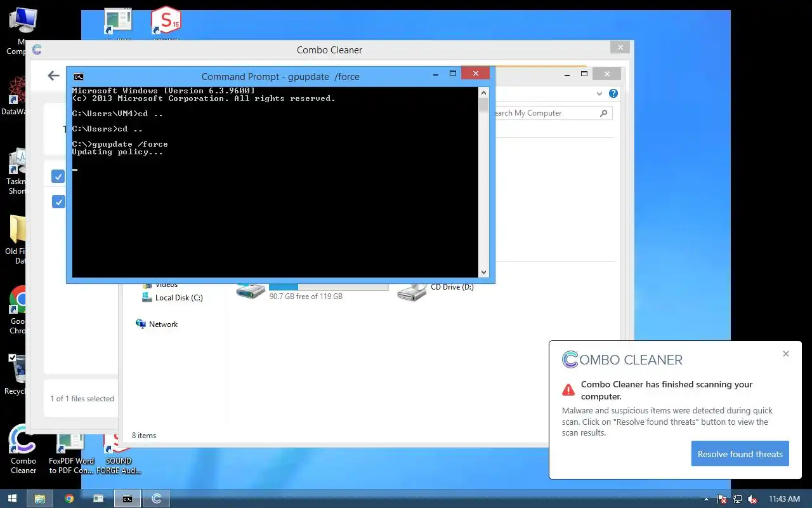Open Combo Cleaner desktop shortcut
This screenshot has width=812, height=508.
coord(23,450)
